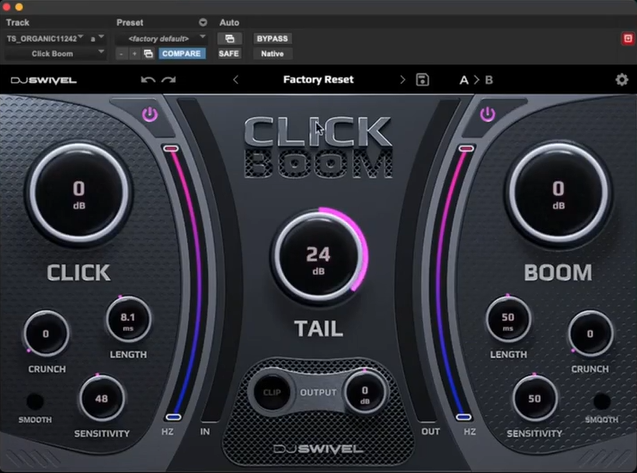Toggle the Click section power button

coord(150,115)
